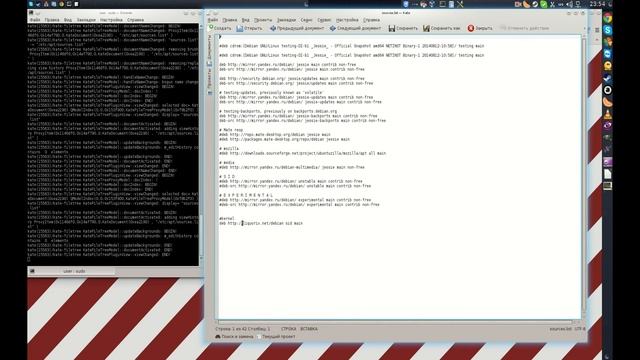Launch VLC media player from the dock
The width and height of the screenshot is (640, 360).
click(x=607, y=114)
